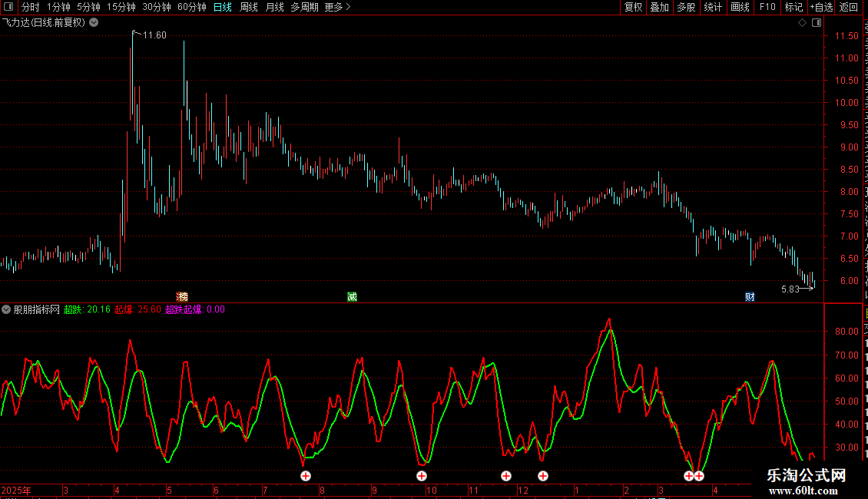Screen dimensions: 868x499
Task: Click the 标记 mark button
Action: (793, 7)
